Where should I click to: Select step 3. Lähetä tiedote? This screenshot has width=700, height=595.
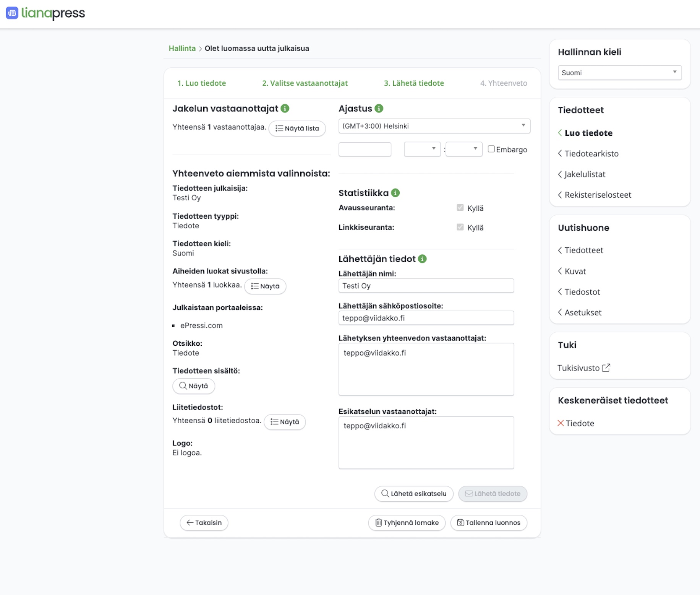(x=414, y=83)
